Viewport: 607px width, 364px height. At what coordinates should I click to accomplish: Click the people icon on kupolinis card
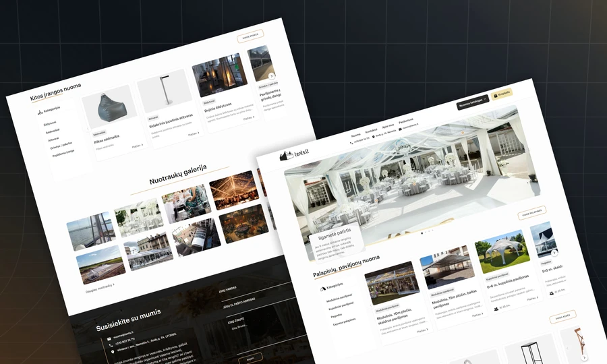(x=496, y=309)
